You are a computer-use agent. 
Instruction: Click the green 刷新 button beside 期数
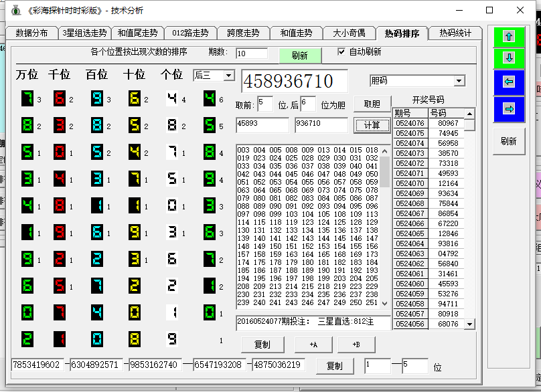pos(299,56)
